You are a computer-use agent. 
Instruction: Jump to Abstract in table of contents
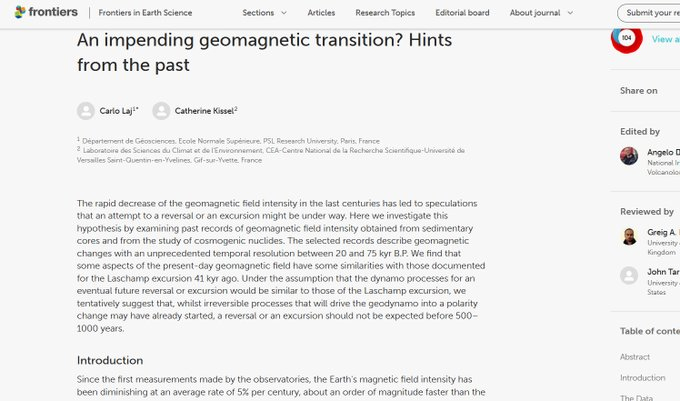(x=634, y=357)
